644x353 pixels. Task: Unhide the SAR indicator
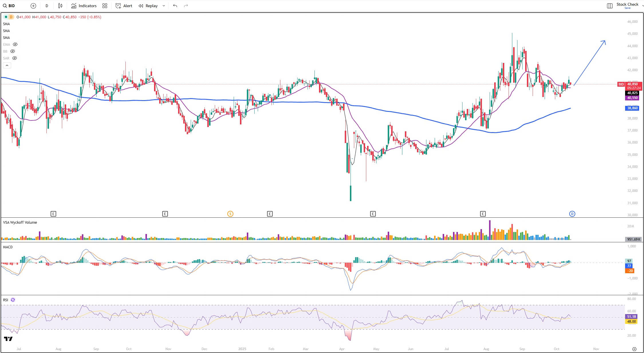(15, 58)
